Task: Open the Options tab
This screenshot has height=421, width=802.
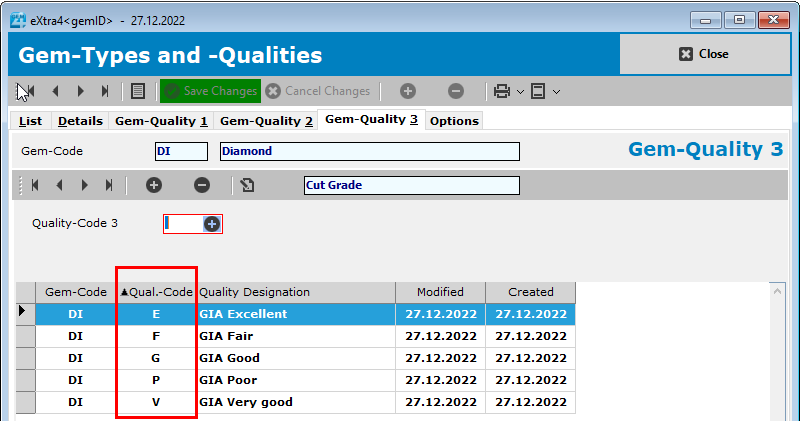Action: [x=454, y=121]
